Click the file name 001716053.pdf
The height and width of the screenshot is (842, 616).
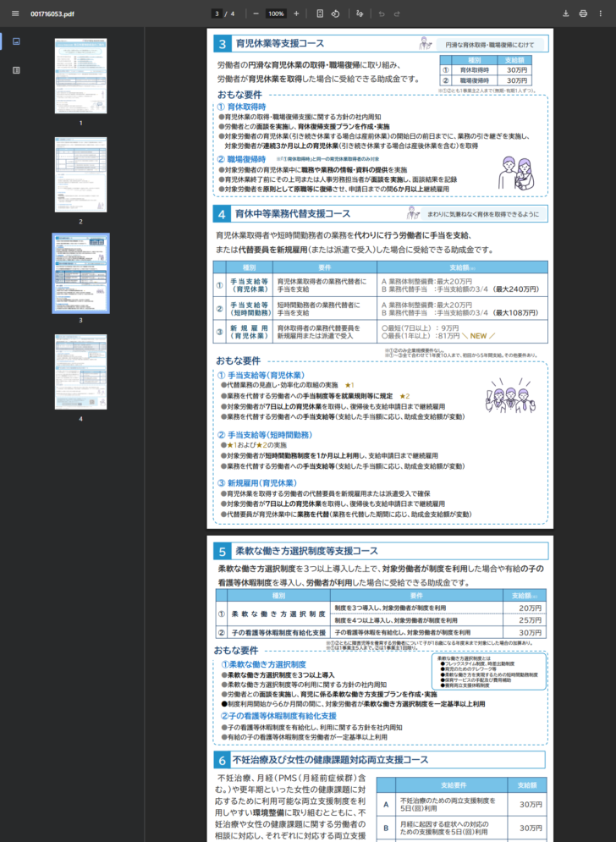coord(52,14)
